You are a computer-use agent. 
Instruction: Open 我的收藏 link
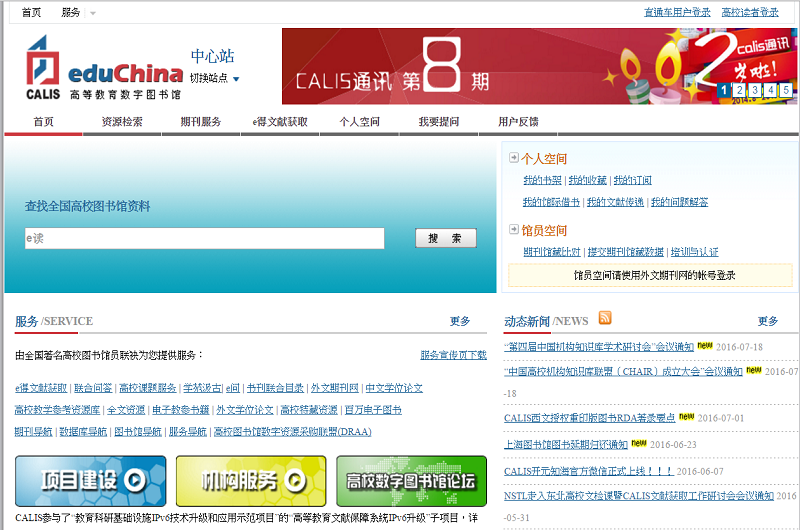587,180
